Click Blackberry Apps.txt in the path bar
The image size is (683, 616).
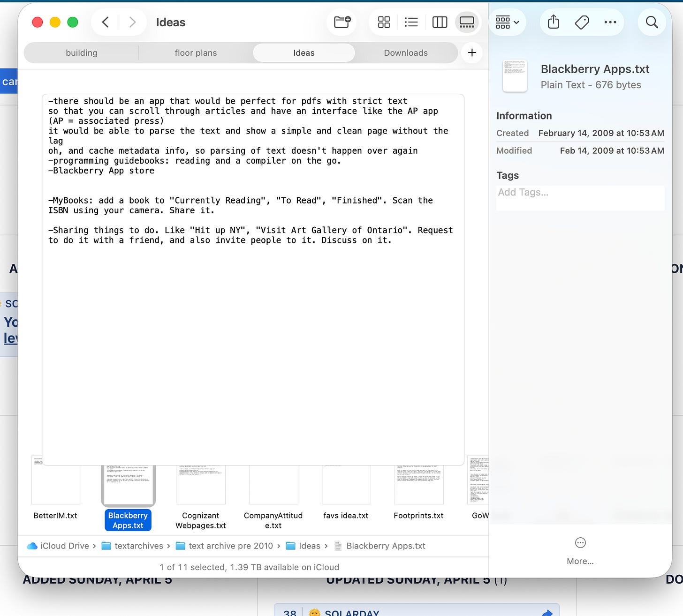(379, 546)
